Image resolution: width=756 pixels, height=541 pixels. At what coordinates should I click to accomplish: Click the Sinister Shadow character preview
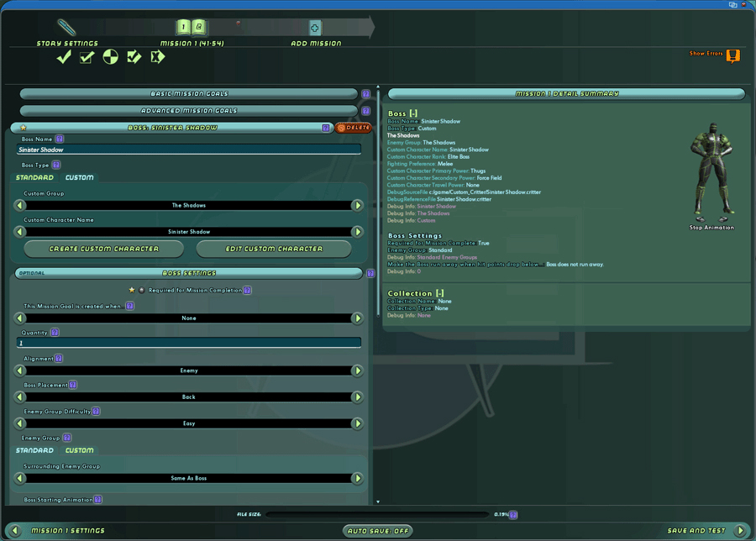pyautogui.click(x=712, y=169)
